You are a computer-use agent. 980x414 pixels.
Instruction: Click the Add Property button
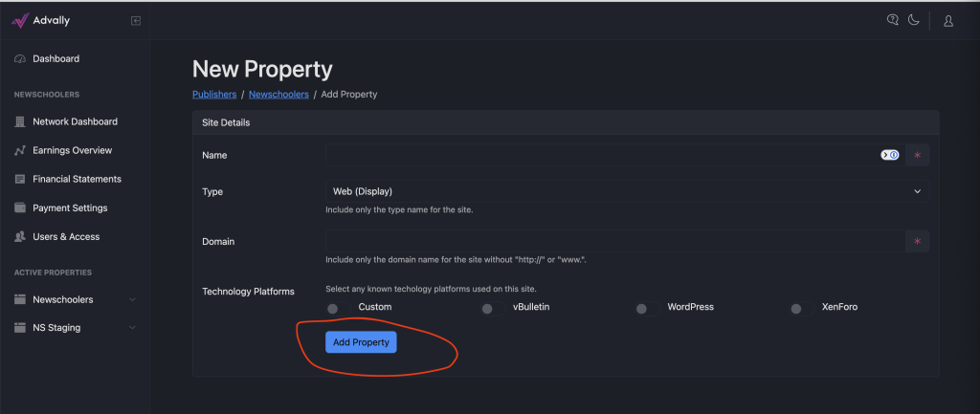point(361,342)
